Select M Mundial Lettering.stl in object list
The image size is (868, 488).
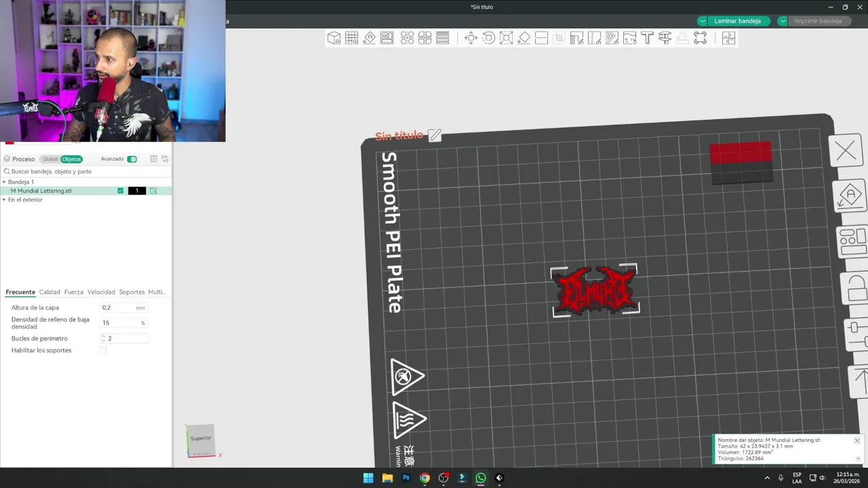click(41, 191)
